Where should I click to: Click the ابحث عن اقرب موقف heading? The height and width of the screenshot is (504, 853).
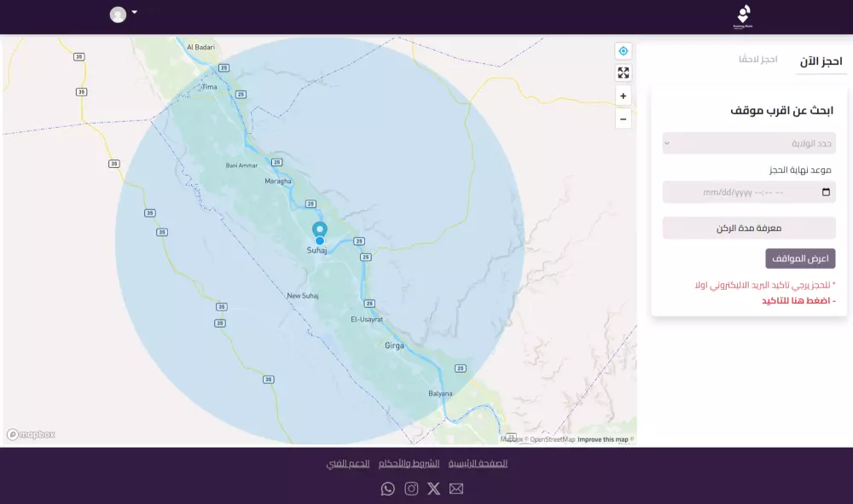click(x=781, y=110)
